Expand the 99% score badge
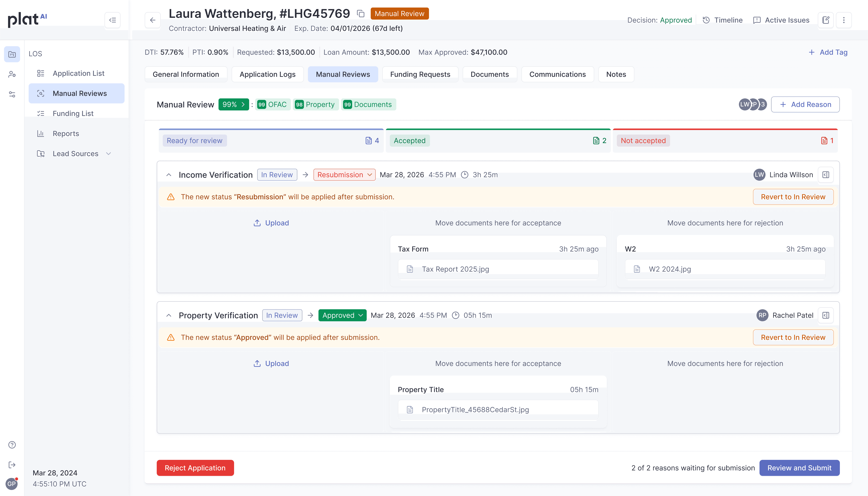868x496 pixels. [233, 104]
